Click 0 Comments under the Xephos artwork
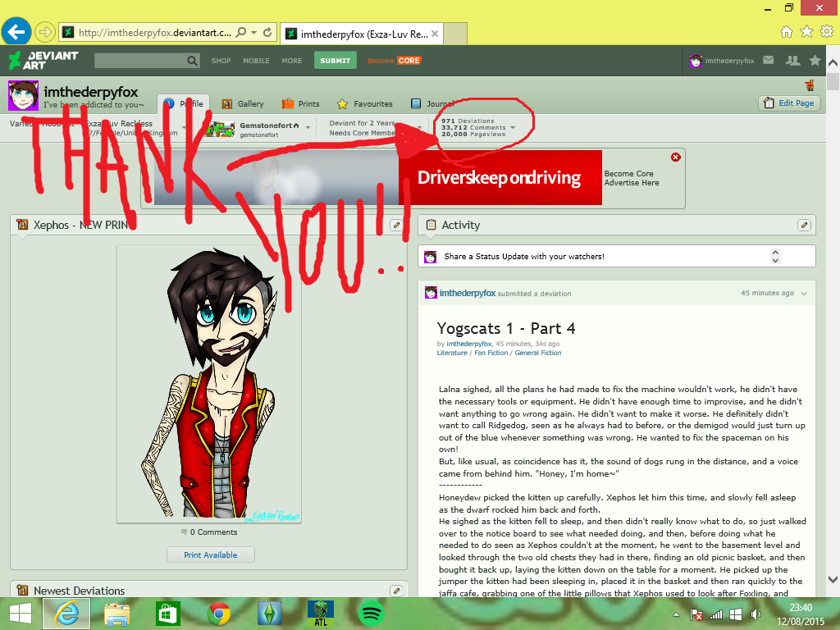The width and height of the screenshot is (840, 630). coord(209,532)
